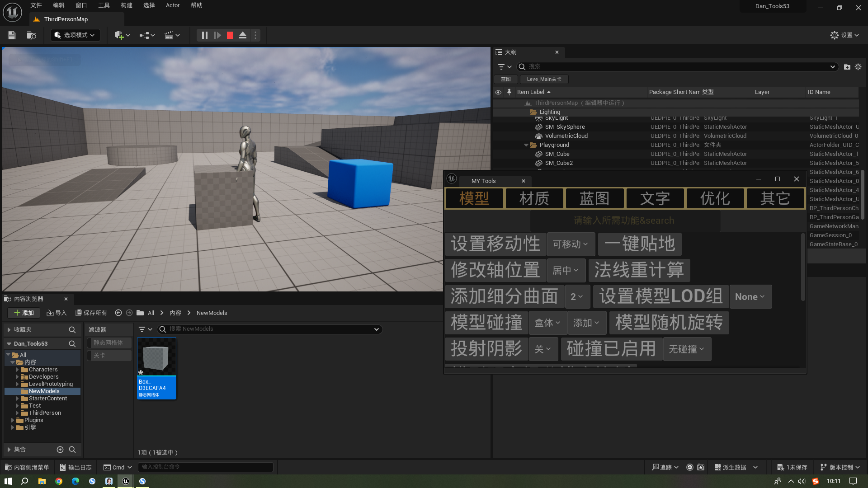
Task: Search the favorites section
Action: click(72, 330)
